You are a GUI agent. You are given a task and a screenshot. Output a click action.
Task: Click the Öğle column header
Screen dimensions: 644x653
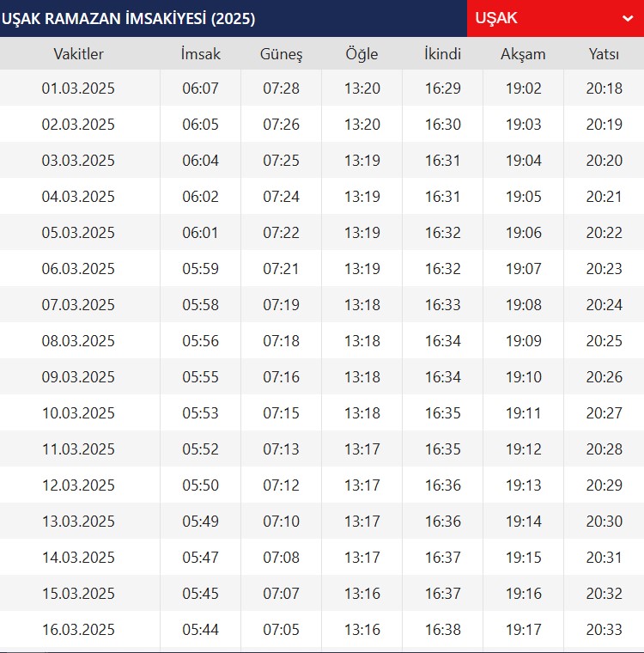(361, 54)
